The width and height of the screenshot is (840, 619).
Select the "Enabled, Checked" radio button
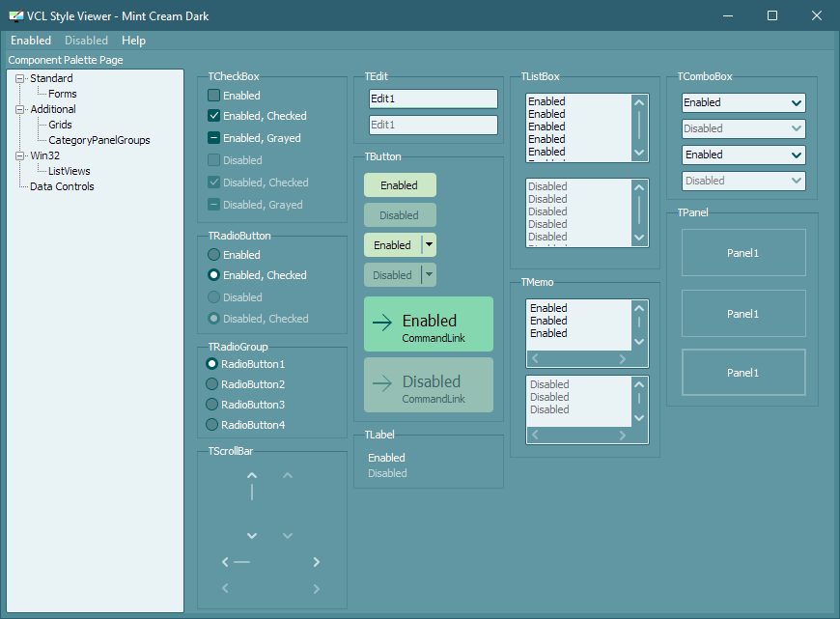pos(213,275)
